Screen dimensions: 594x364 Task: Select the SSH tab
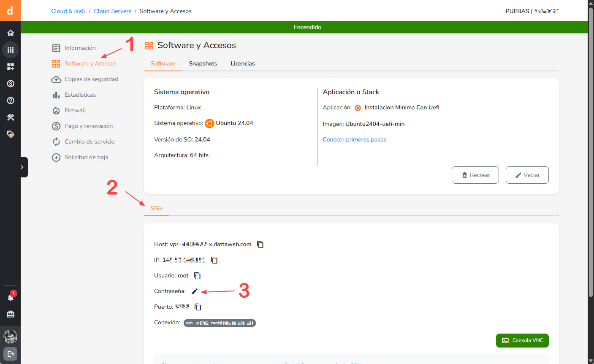[x=157, y=208]
